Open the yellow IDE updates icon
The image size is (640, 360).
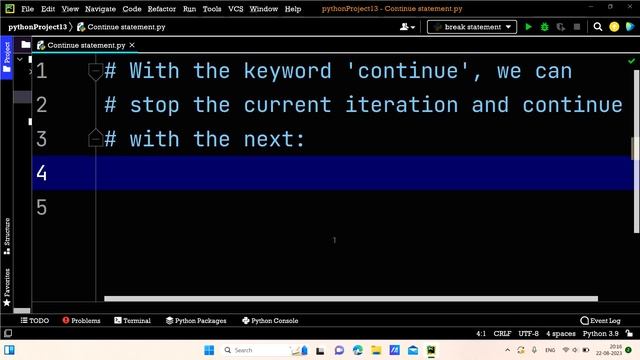(x=614, y=27)
